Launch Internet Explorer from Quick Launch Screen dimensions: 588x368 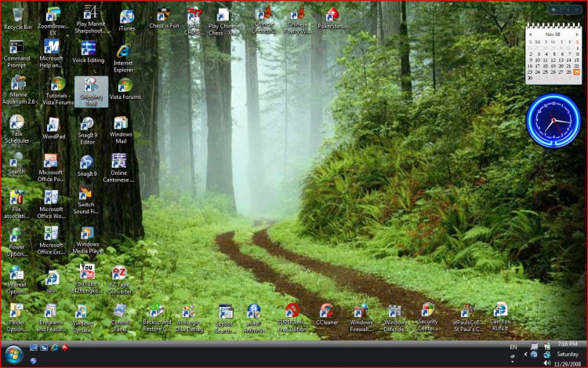[54, 348]
